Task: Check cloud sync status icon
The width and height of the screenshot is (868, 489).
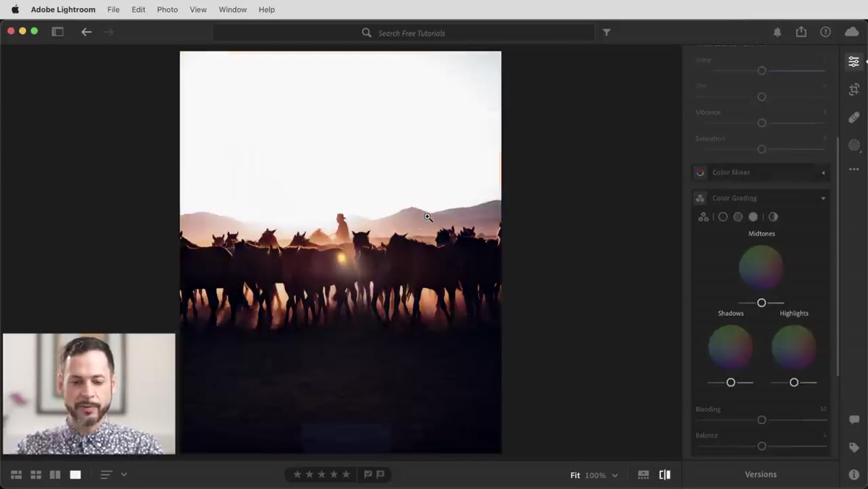Action: click(852, 32)
